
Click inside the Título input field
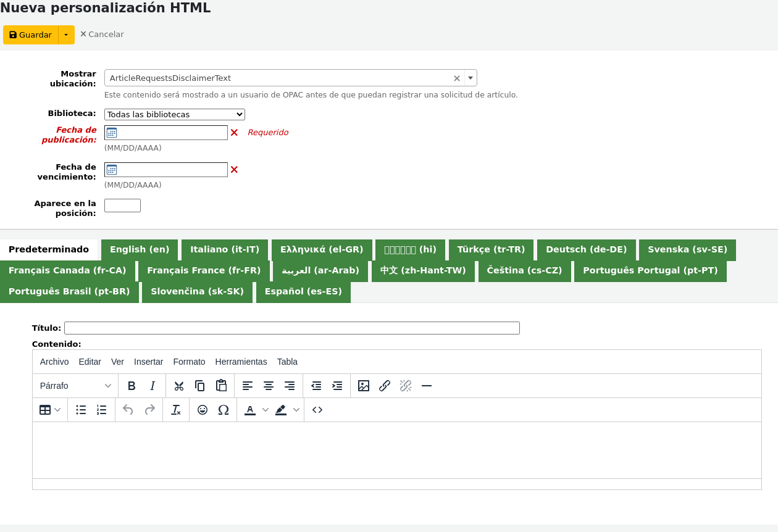[x=290, y=328]
